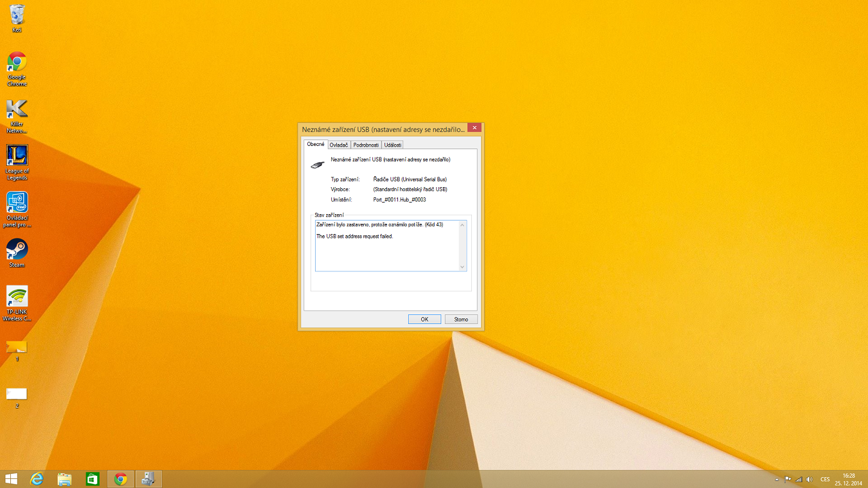Select the Koš recycle bin desktop icon
The image size is (868, 488).
pyautogui.click(x=17, y=19)
